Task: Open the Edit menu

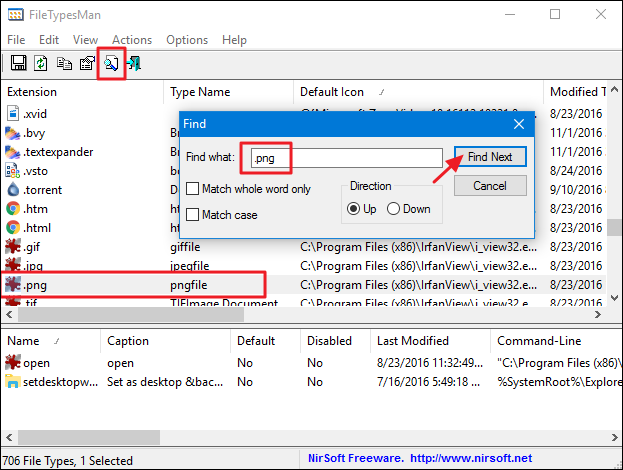Action: tap(49, 40)
